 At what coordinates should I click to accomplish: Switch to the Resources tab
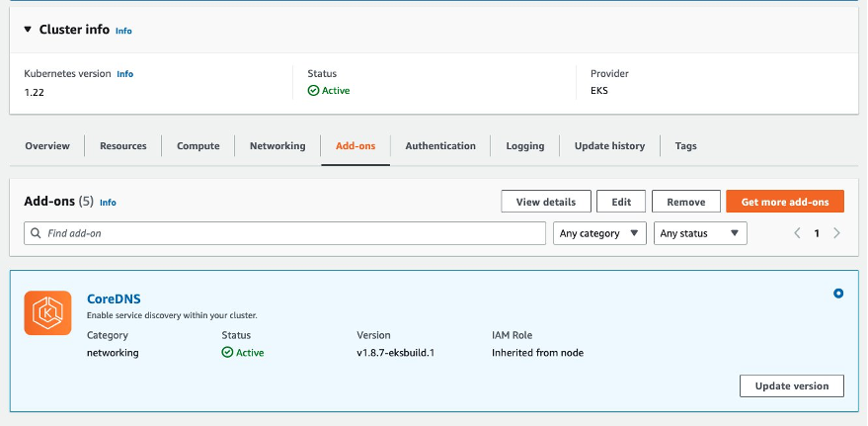123,146
